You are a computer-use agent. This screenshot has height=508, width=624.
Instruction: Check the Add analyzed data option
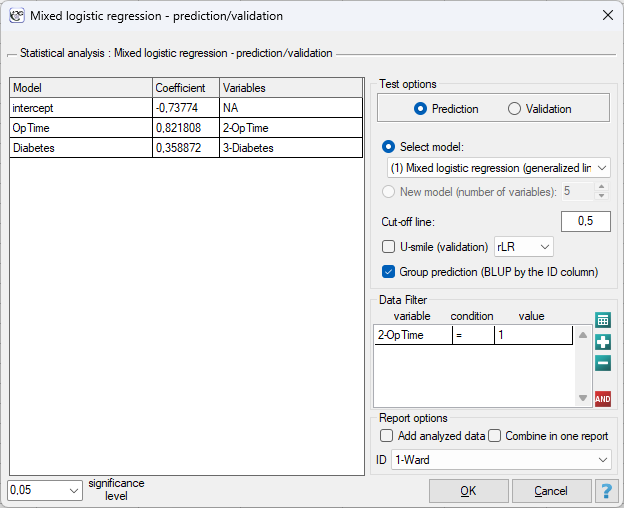(386, 436)
